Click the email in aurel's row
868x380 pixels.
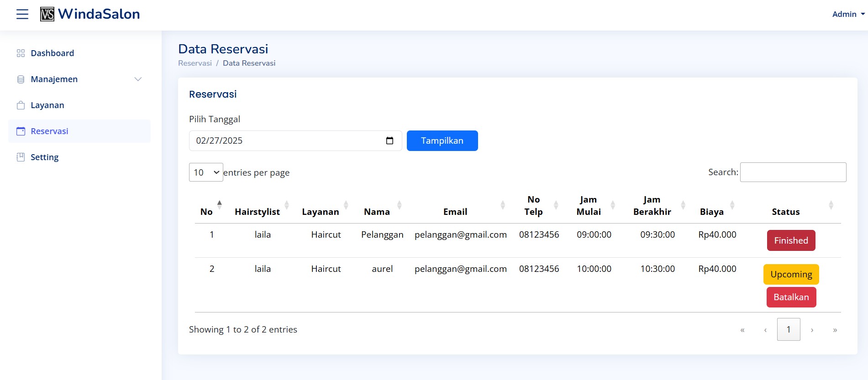click(x=461, y=269)
